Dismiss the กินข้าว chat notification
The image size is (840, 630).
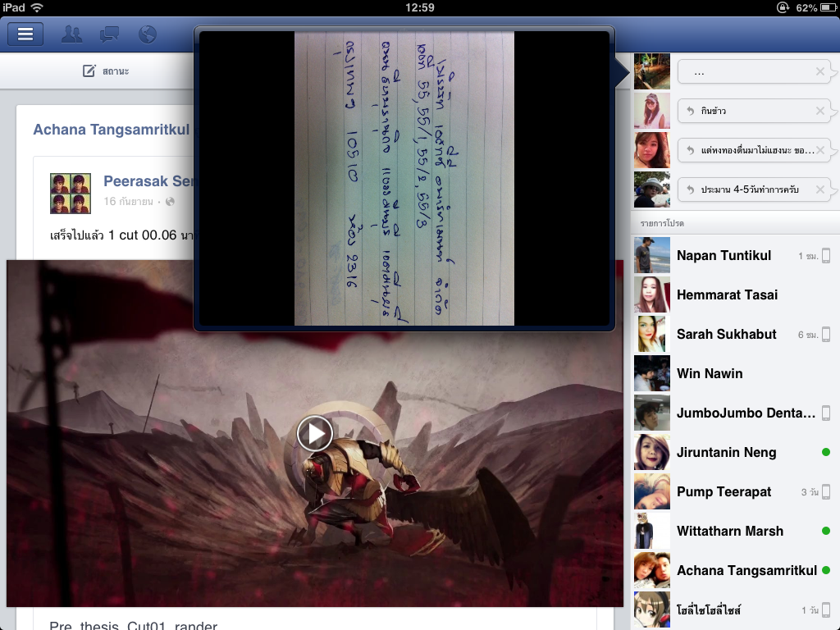tap(819, 111)
